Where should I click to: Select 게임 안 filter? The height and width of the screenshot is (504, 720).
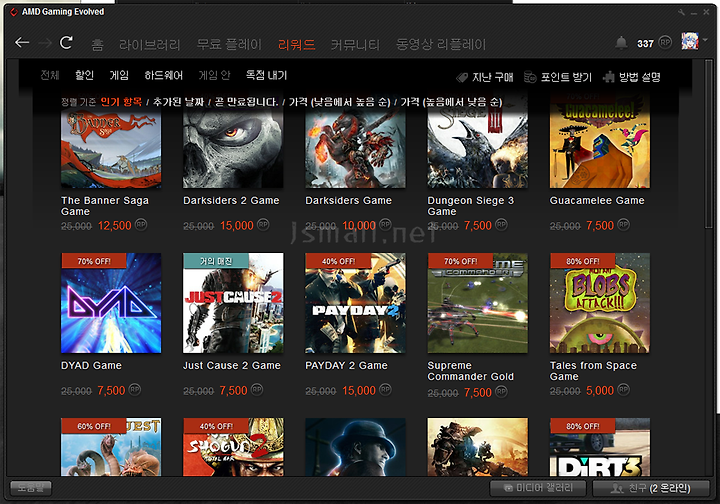pos(214,75)
